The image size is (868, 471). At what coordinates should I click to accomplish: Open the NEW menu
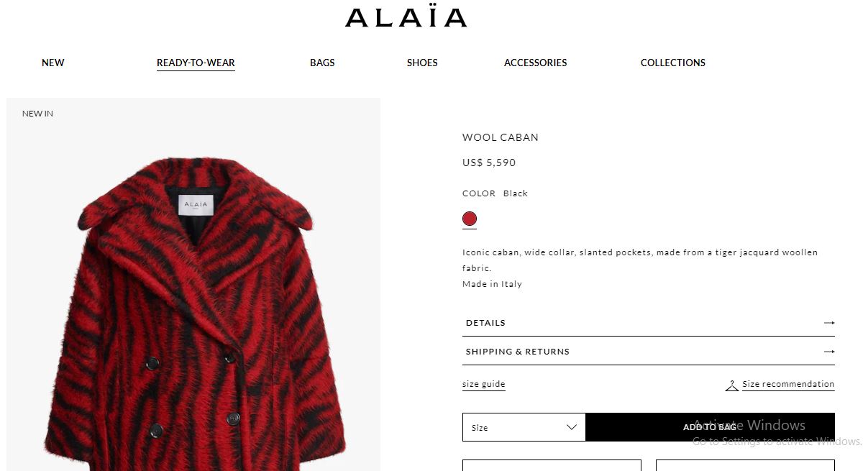[x=53, y=63]
